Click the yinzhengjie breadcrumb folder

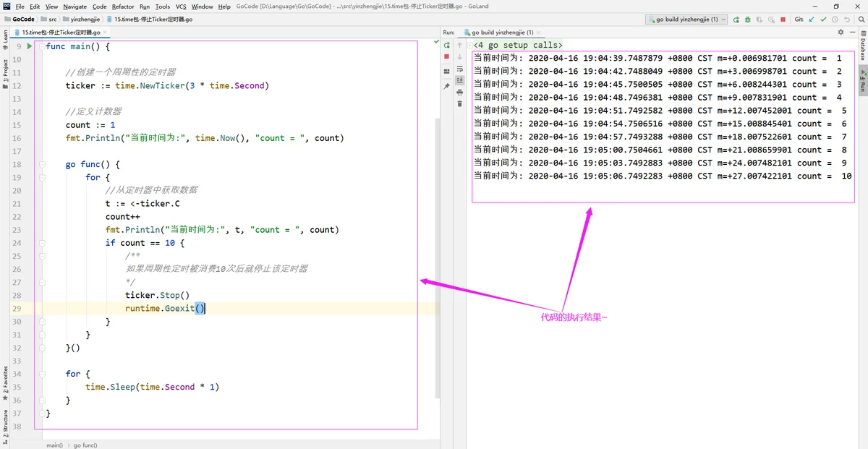[85, 20]
